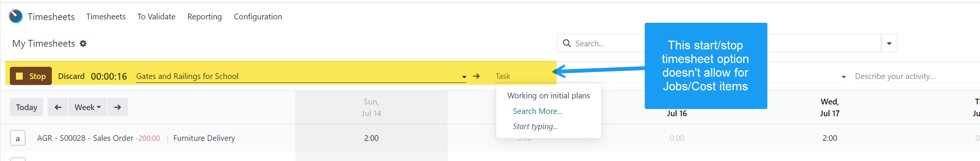Click the search magnifier icon
Screen dimensions: 980x161
pos(566,44)
